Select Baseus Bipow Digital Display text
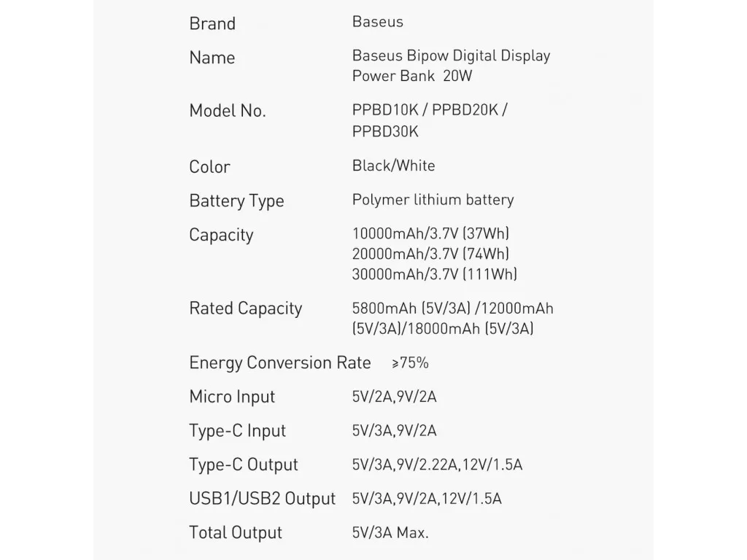This screenshot has height=560, width=747. (x=451, y=56)
